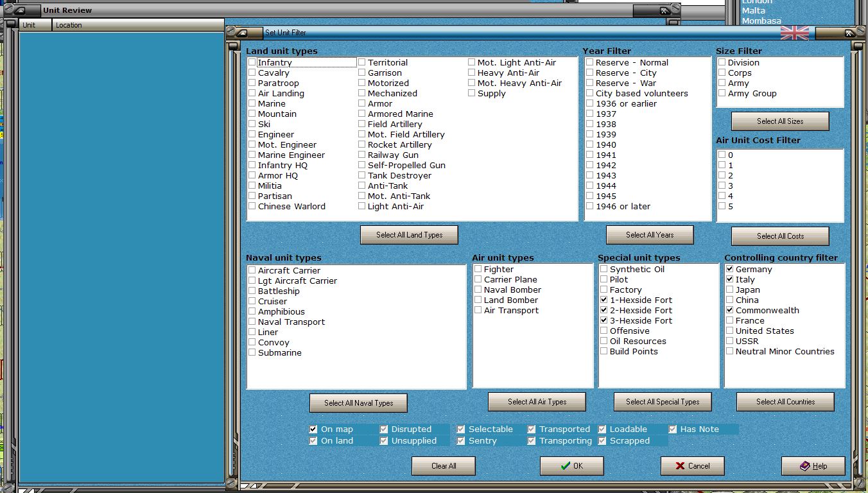868x493 pixels.
Task: Tick the Naval Bomber air unit type
Action: 478,290
